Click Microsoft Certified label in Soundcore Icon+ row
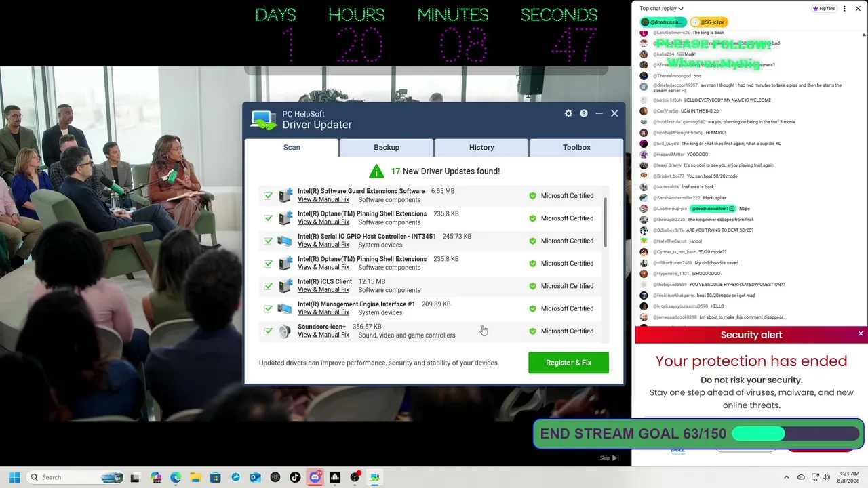The width and height of the screenshot is (868, 488). 567,331
